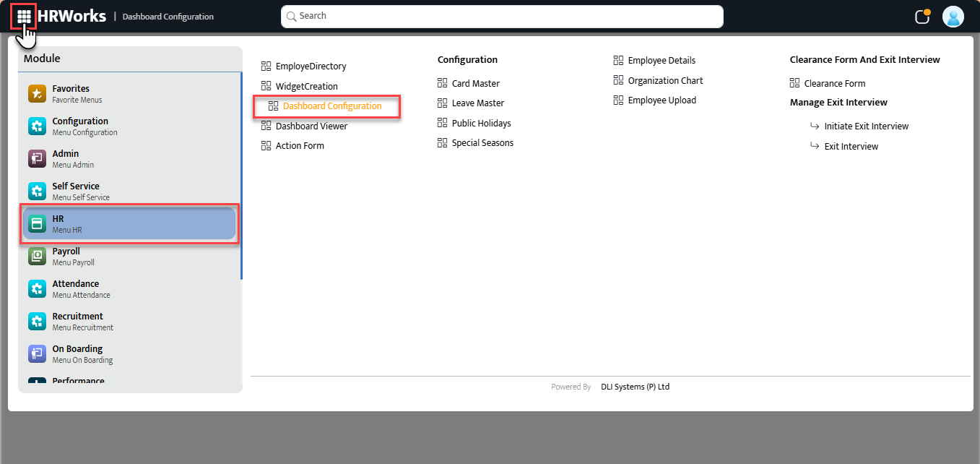This screenshot has height=464, width=980.
Task: Open Dashboard Configuration link
Action: pyautogui.click(x=331, y=106)
